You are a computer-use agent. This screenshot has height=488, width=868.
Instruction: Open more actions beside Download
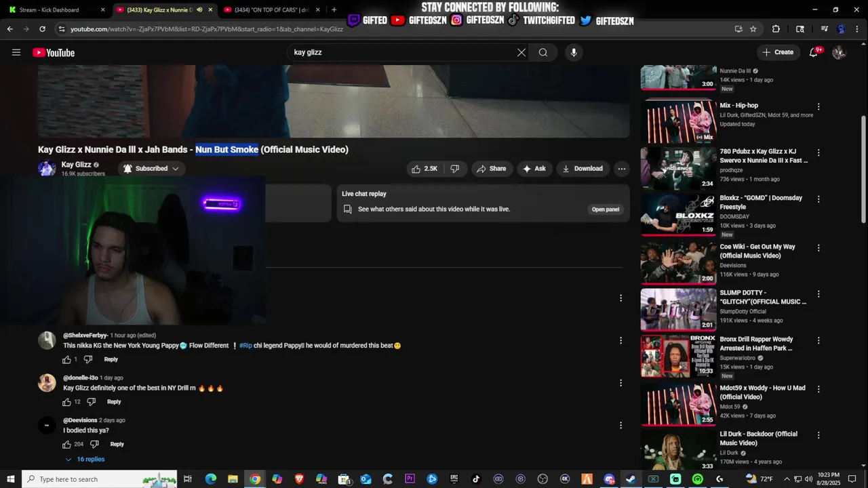pyautogui.click(x=621, y=169)
